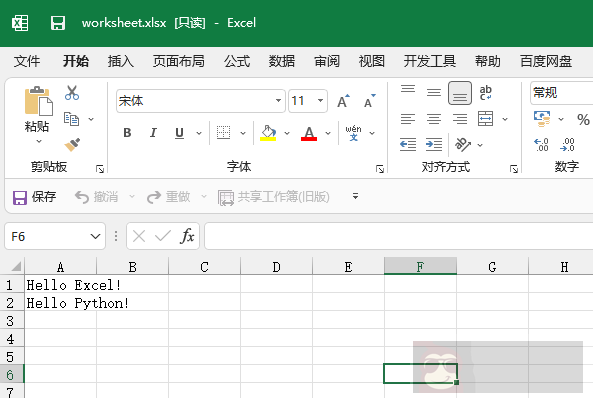Viewport: 593px width, 398px height.
Task: Toggle Bold formatting
Action: click(127, 133)
